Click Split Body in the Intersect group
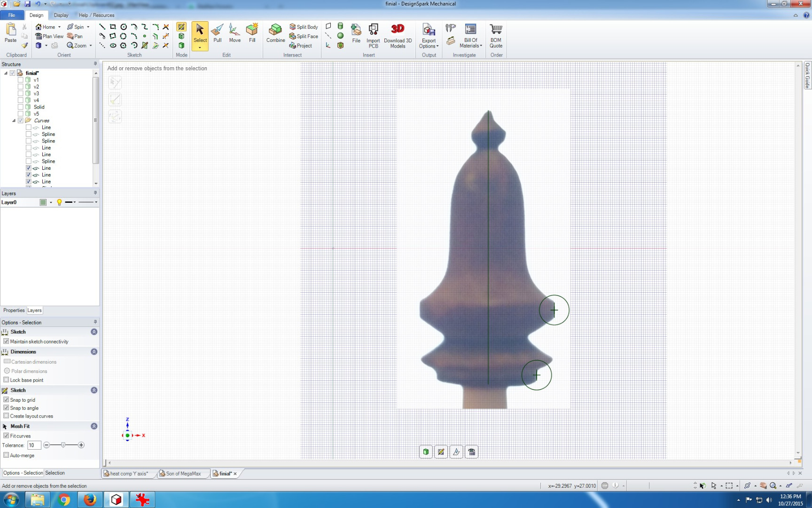 click(x=304, y=27)
